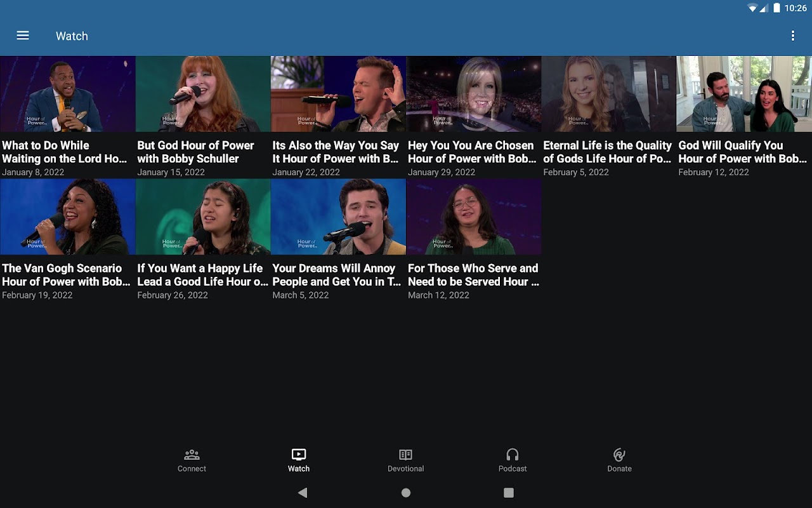This screenshot has width=812, height=508.
Task: Select the Watch tab label
Action: pos(299,469)
